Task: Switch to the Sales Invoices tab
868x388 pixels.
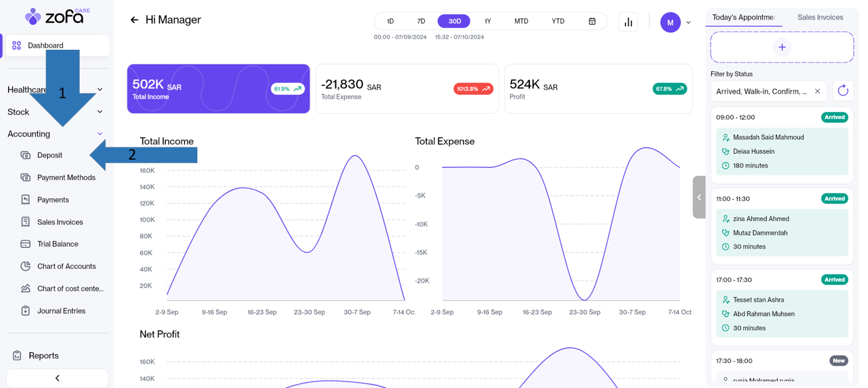Action: [820, 17]
